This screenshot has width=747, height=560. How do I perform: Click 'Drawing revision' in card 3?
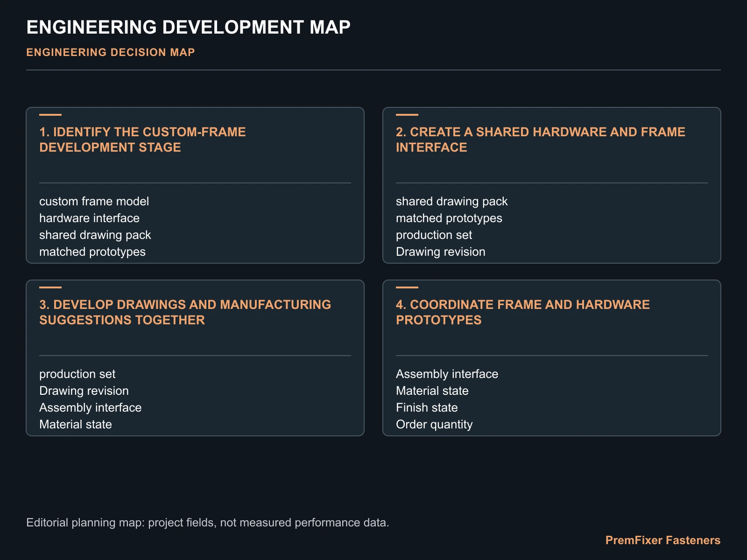(84, 391)
